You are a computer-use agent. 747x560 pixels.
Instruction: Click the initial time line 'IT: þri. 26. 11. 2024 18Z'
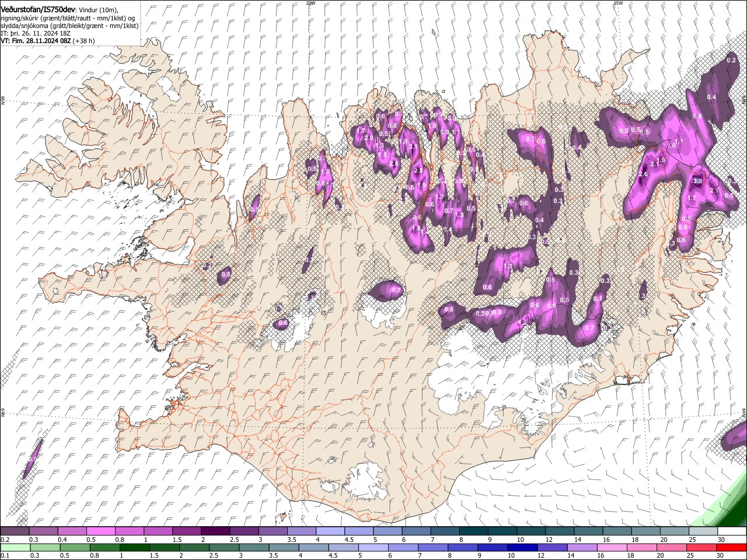tap(36, 33)
